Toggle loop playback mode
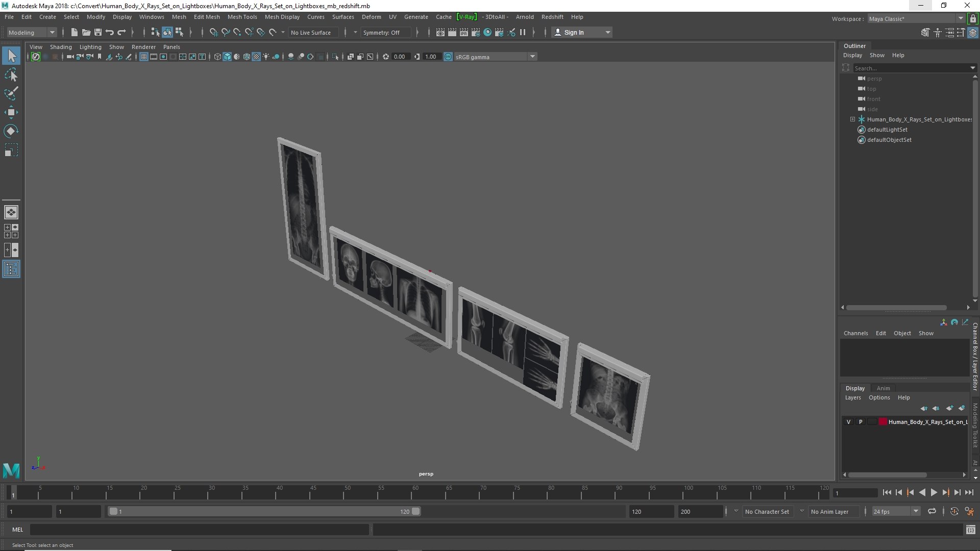 pos(932,511)
